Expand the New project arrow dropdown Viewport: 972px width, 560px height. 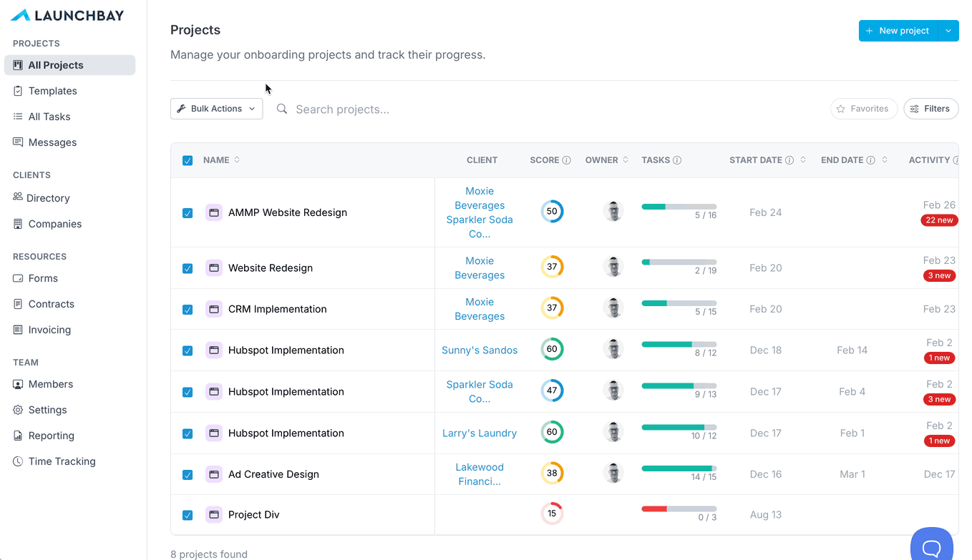(948, 31)
